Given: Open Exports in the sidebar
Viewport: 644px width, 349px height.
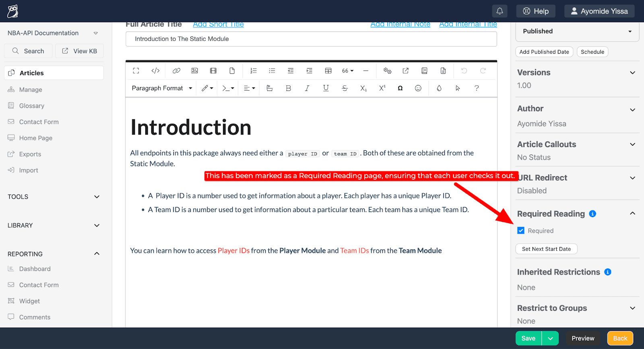Looking at the screenshot, I should coord(30,154).
